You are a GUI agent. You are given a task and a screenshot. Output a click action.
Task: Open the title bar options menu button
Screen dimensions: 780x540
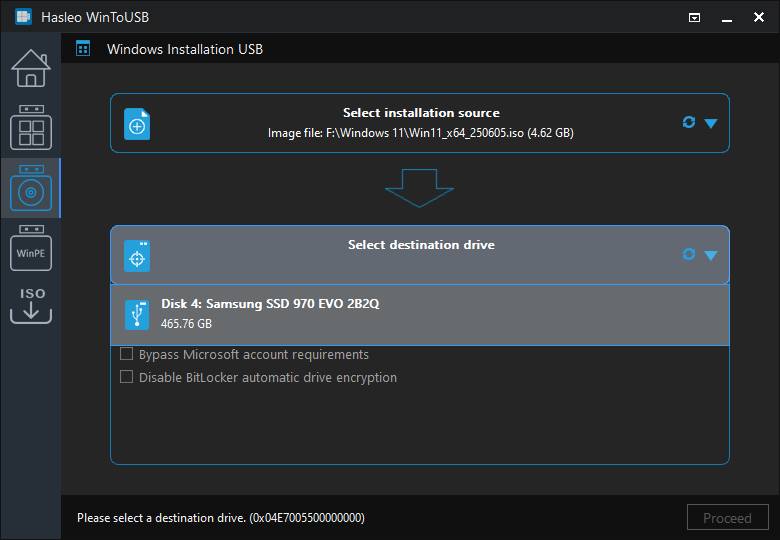click(x=694, y=18)
